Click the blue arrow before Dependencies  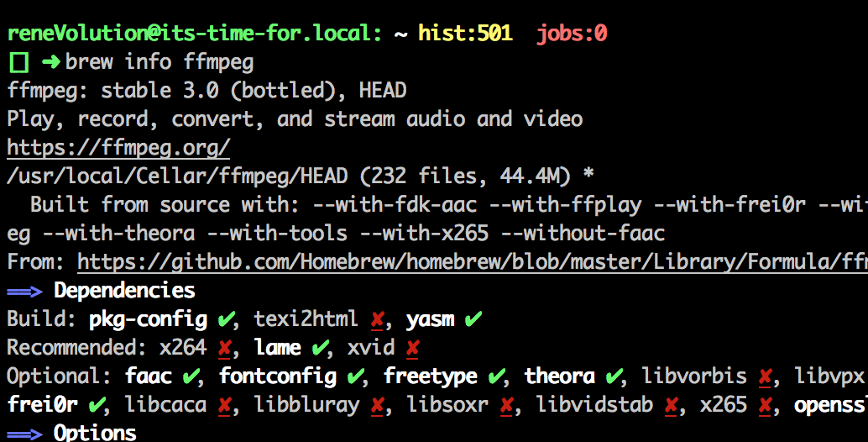point(25,292)
